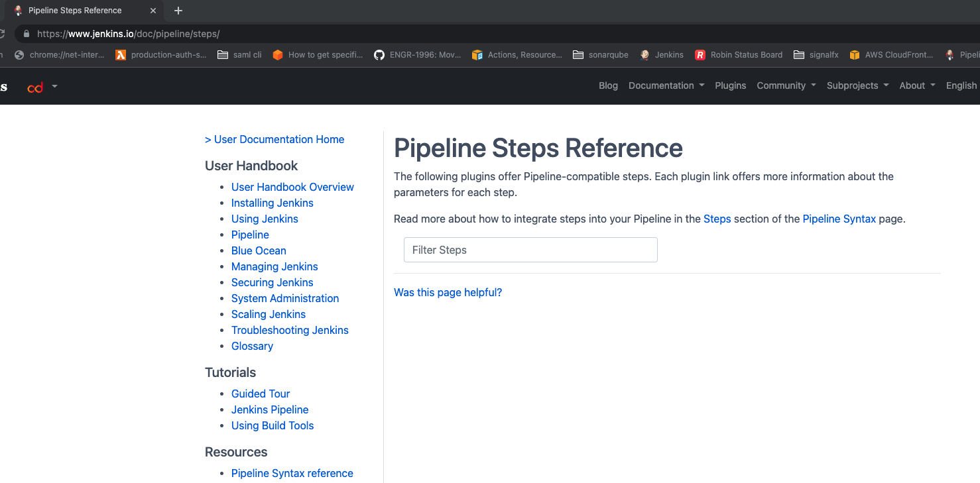
Task: Open the AWS CloudFront bookmark
Action: 891,55
